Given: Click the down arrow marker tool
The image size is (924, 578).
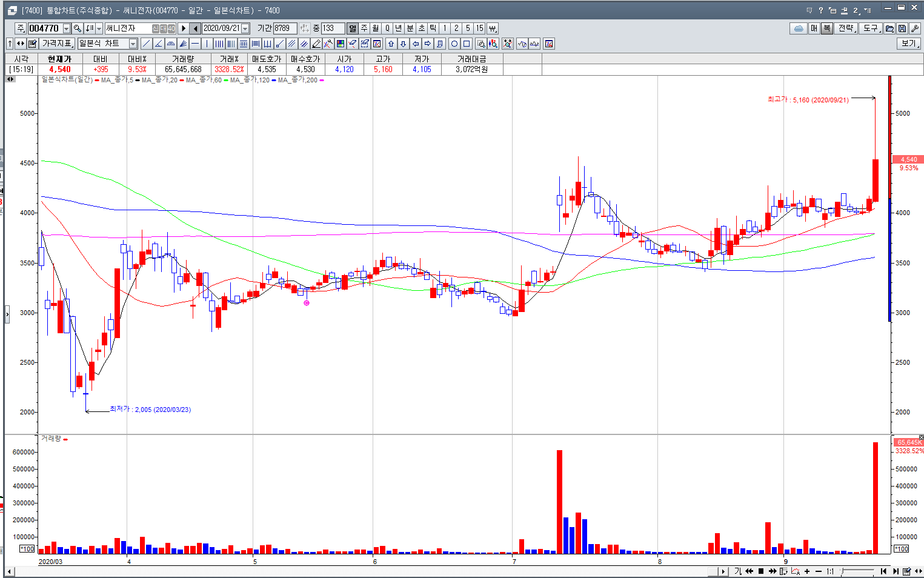Looking at the screenshot, I should pyautogui.click(x=403, y=44).
